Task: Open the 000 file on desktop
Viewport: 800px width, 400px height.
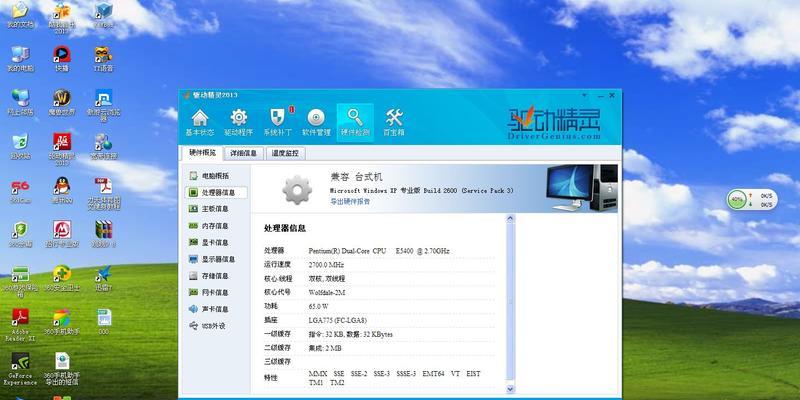Action: point(104,322)
